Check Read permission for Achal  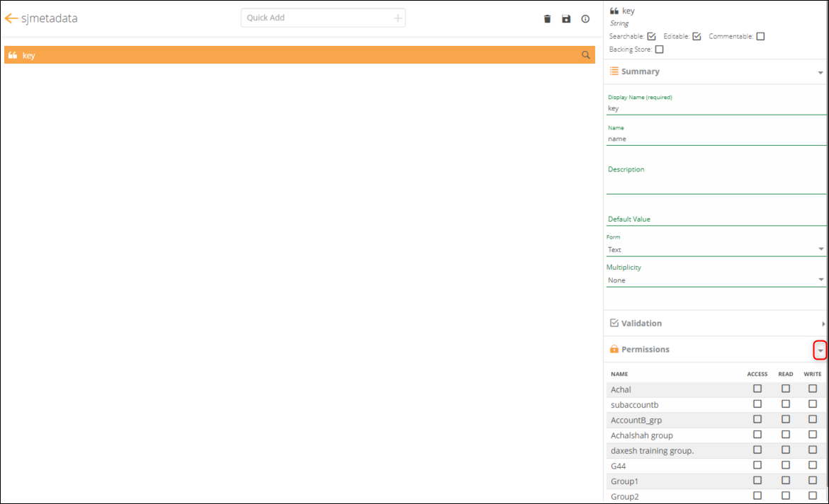coord(786,389)
